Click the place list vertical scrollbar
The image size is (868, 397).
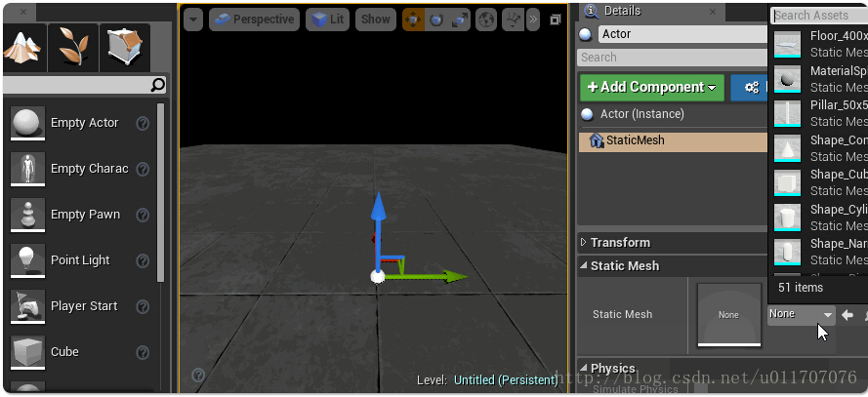click(160, 192)
